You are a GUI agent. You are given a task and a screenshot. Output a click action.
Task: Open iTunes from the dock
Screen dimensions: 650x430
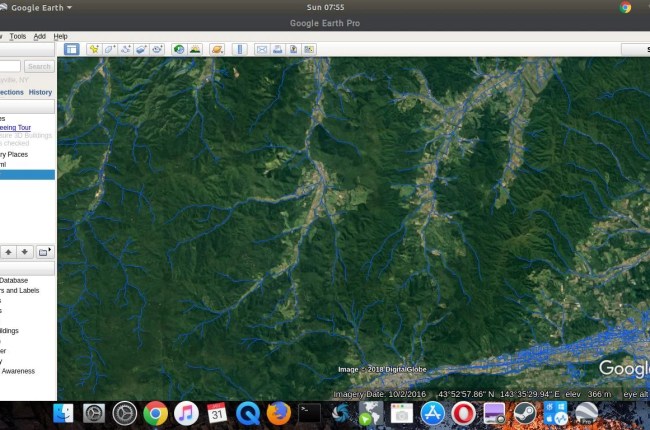click(x=186, y=413)
